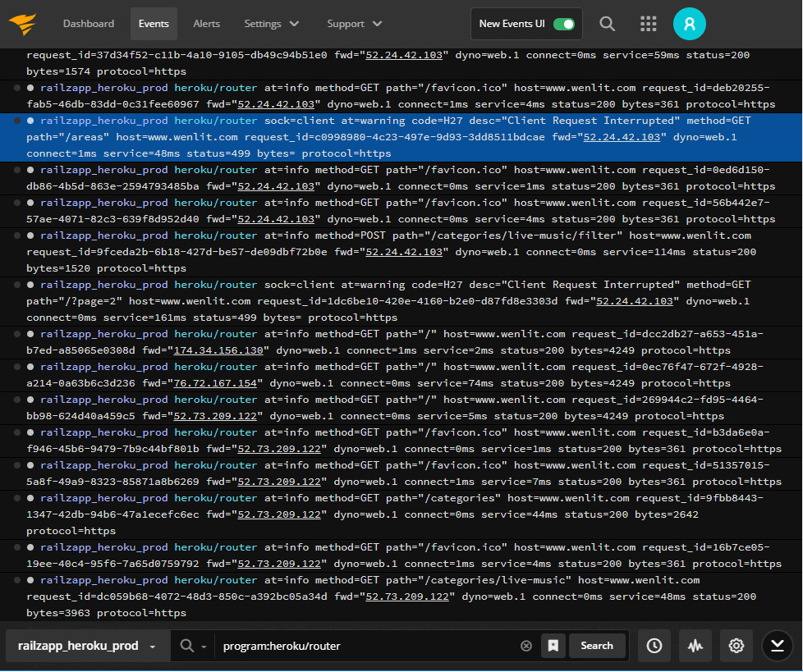Toggle the New Events UI switch

point(563,24)
